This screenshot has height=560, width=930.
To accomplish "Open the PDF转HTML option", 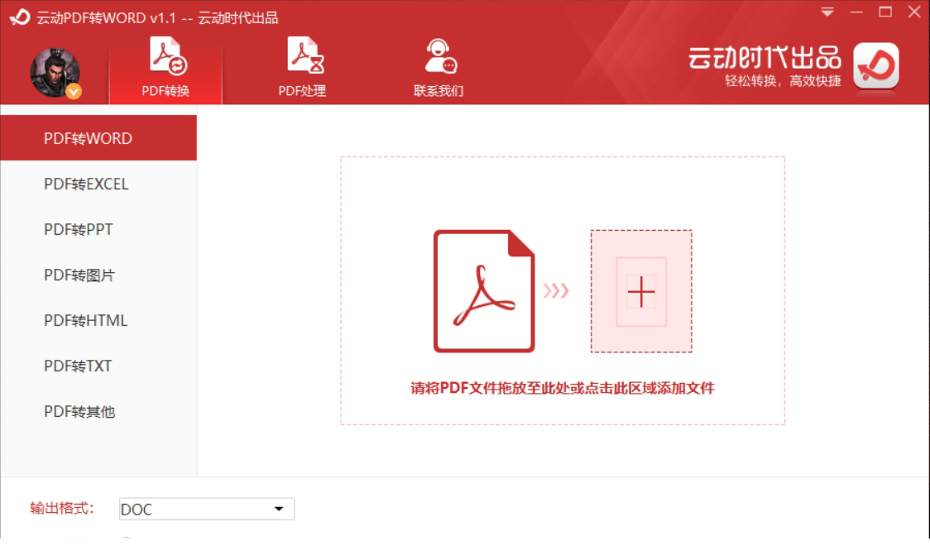I will 85,320.
